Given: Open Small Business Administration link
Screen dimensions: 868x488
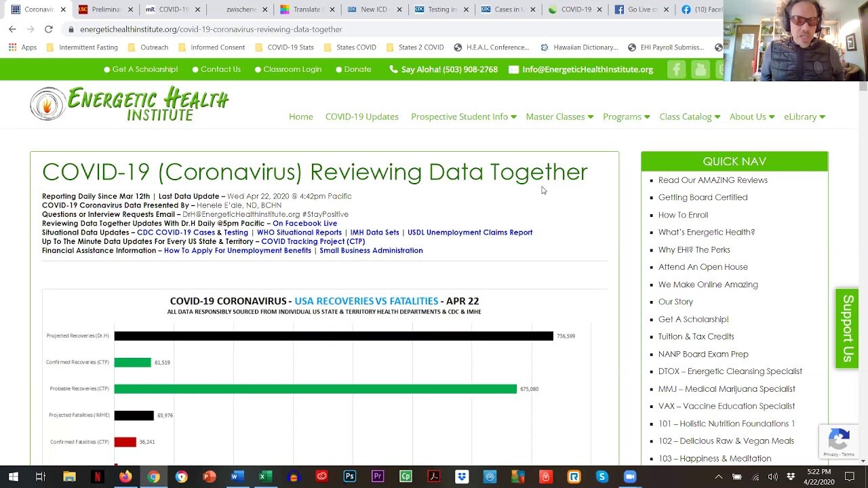Looking at the screenshot, I should [371, 250].
